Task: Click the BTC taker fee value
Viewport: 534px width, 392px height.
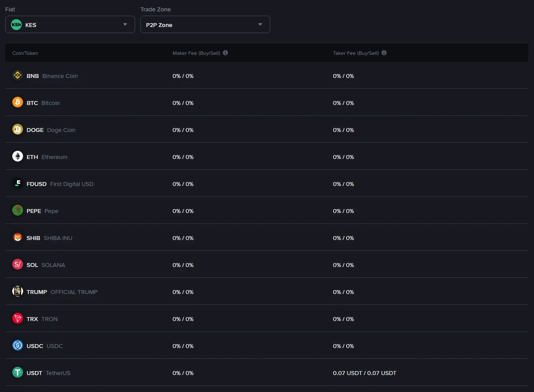Action: [344, 103]
